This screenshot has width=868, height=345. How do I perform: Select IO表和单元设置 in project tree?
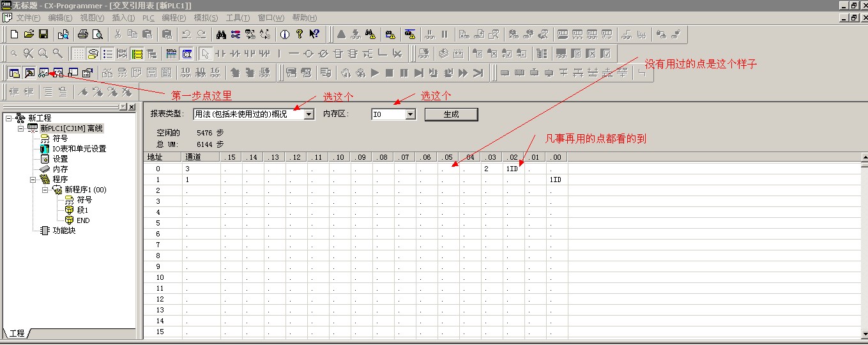tap(79, 149)
